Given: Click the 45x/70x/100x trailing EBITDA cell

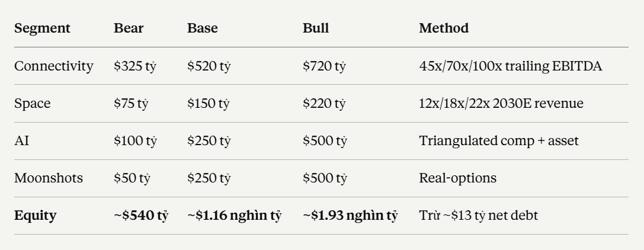Looking at the screenshot, I should pyautogui.click(x=511, y=66).
